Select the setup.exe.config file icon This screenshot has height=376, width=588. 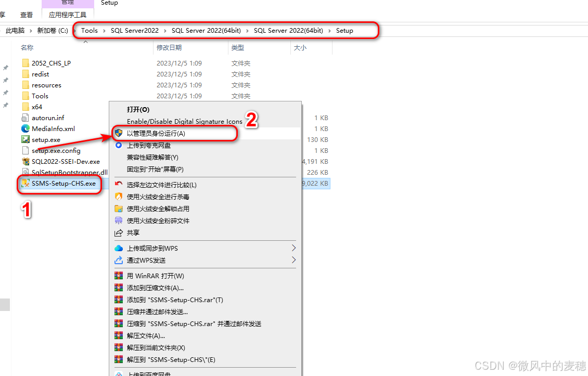tap(25, 150)
